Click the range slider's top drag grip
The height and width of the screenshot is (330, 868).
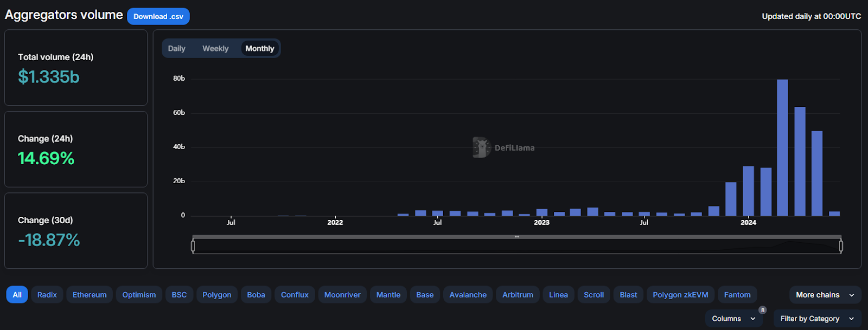[x=517, y=237]
